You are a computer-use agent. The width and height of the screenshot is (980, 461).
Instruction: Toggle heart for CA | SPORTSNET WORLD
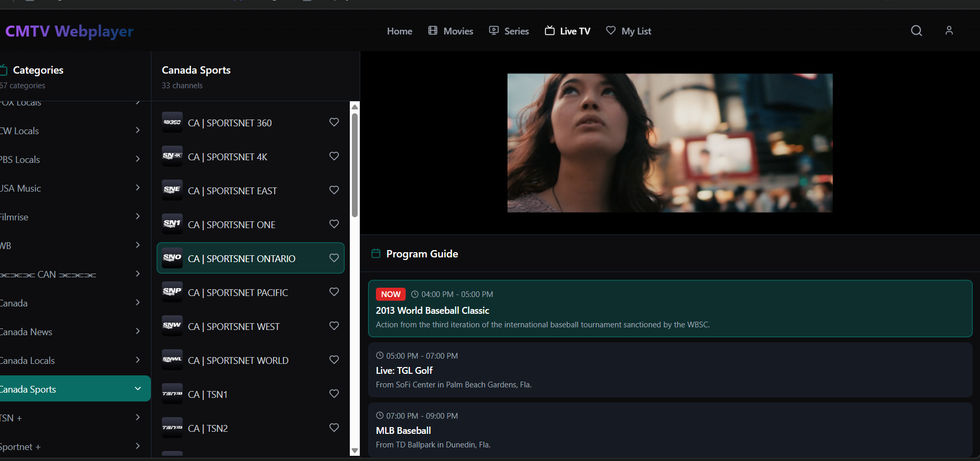[x=334, y=360]
